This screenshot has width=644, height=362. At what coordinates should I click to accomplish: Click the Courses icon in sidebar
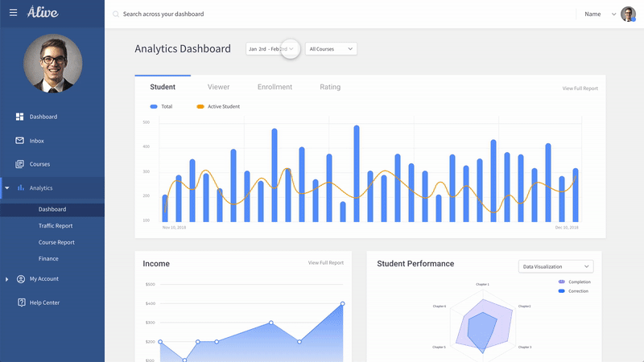point(19,164)
